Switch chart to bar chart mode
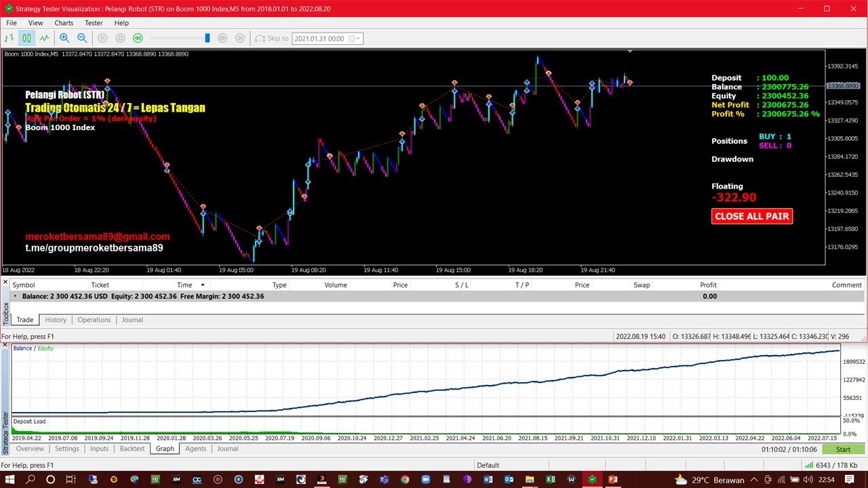868x488 pixels. pyautogui.click(x=9, y=39)
